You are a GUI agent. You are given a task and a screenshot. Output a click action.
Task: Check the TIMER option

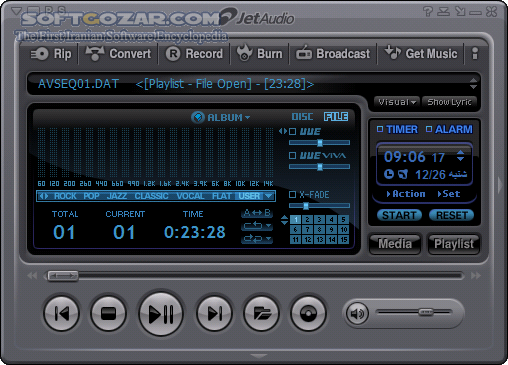point(380,129)
